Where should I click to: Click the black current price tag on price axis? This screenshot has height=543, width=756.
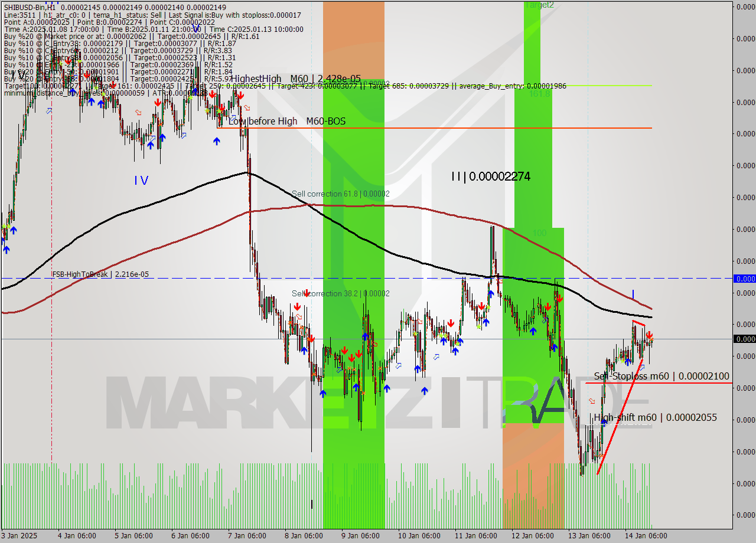(744, 339)
